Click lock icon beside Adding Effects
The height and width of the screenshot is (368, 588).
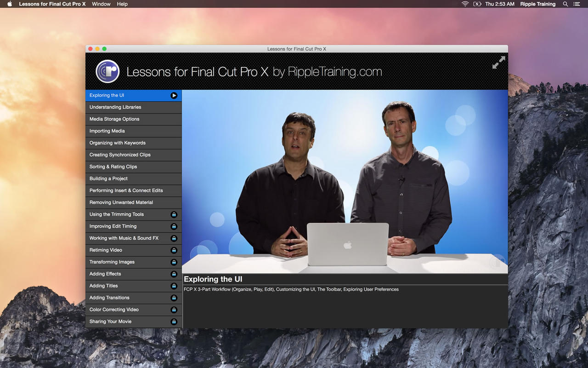point(174,274)
